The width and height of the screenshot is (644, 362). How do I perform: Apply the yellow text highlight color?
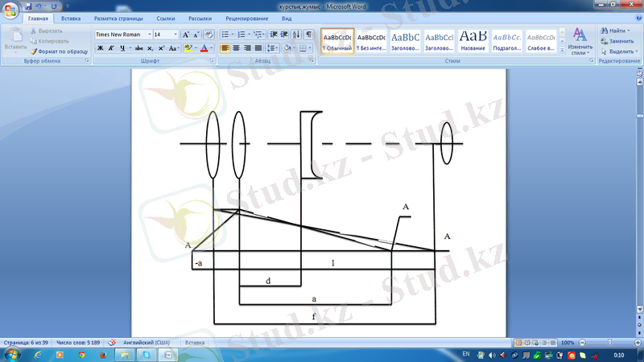188,48
